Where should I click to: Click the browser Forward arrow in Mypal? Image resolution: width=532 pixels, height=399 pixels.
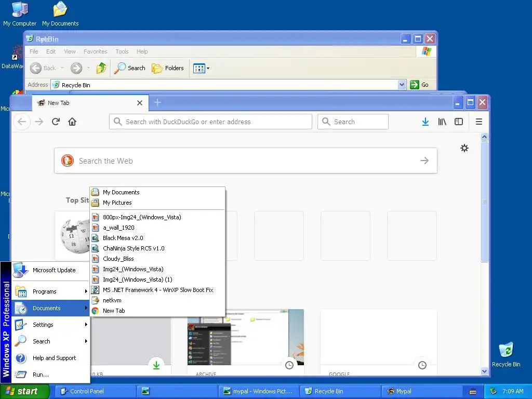(x=39, y=122)
